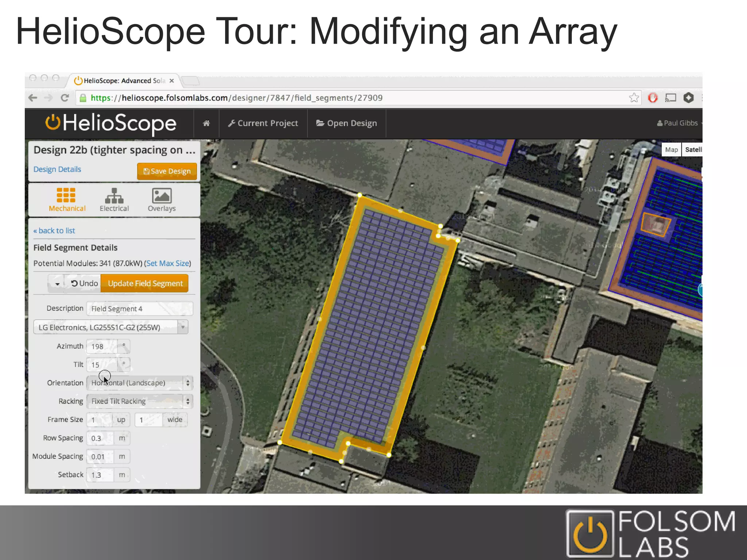747x560 pixels.
Task: Open the Paul Gibbs user menu
Action: pos(679,123)
